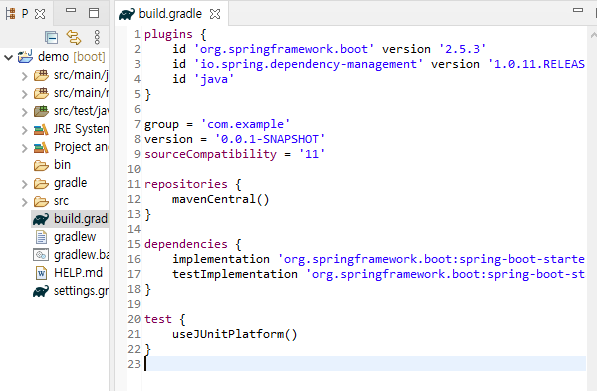Select the bin folder
This screenshot has height=391, width=597.
pos(62,165)
